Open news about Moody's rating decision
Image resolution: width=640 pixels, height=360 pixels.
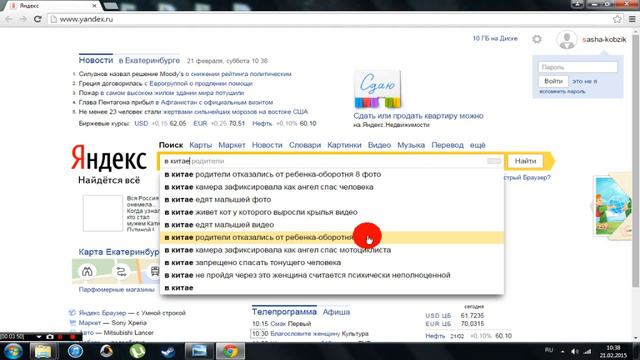(x=185, y=74)
